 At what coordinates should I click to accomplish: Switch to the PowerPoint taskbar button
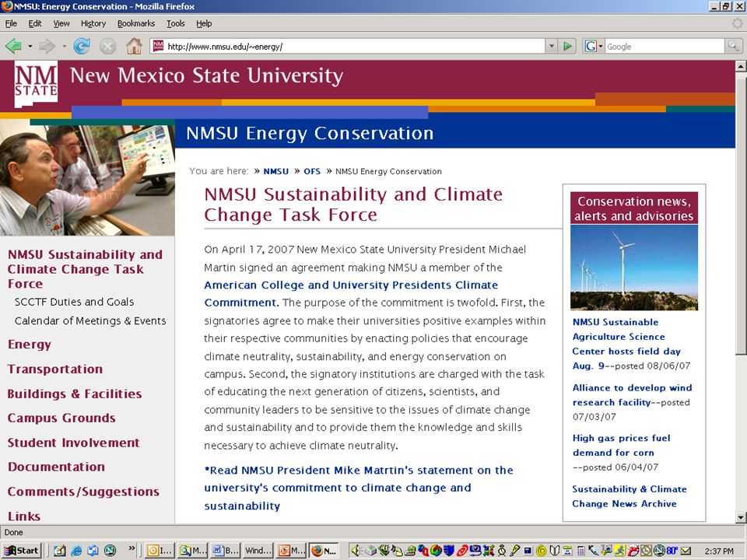click(x=290, y=551)
